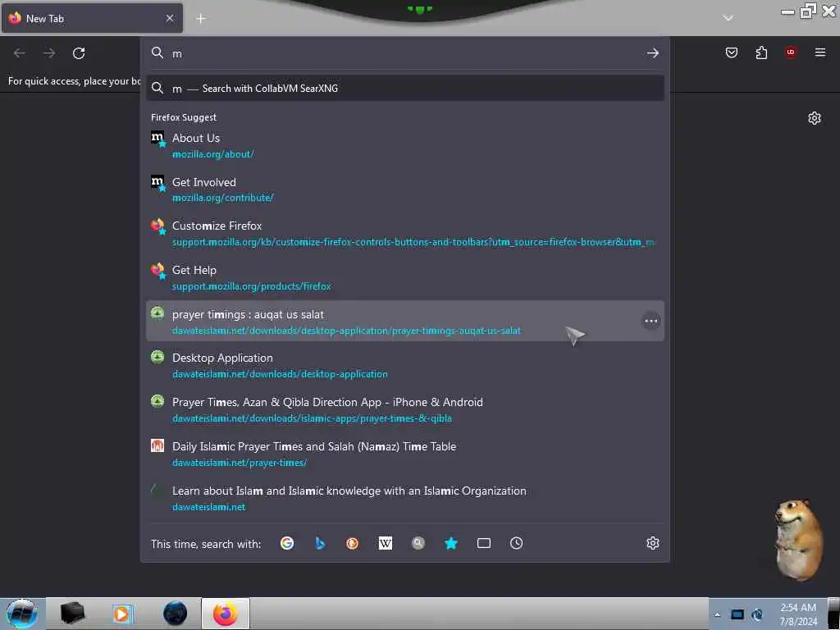Open 'Customize Firefox' suggestion
The width and height of the screenshot is (840, 630).
tap(405, 234)
